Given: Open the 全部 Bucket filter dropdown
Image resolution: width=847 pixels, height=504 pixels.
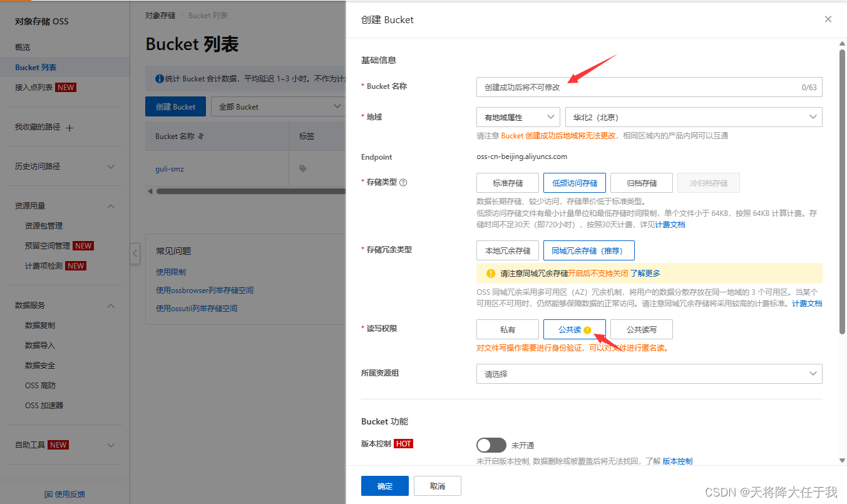Looking at the screenshot, I should point(279,106).
